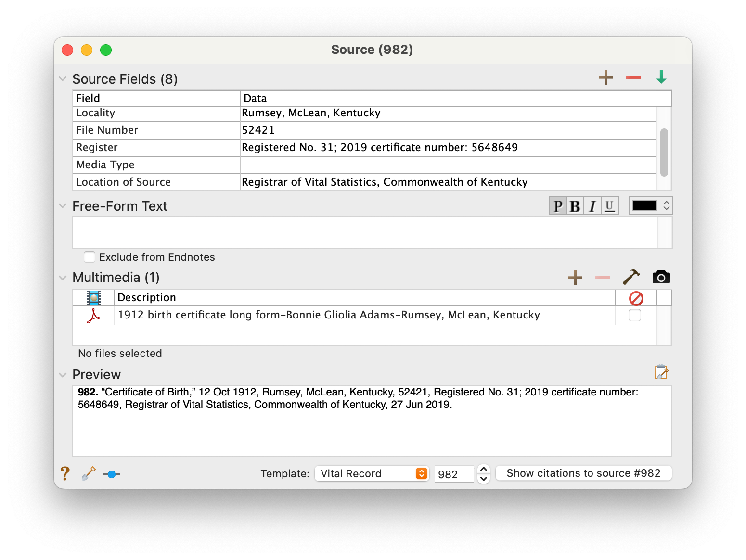Image resolution: width=746 pixels, height=560 pixels.
Task: Select the Register data cell
Action: [x=448, y=148]
